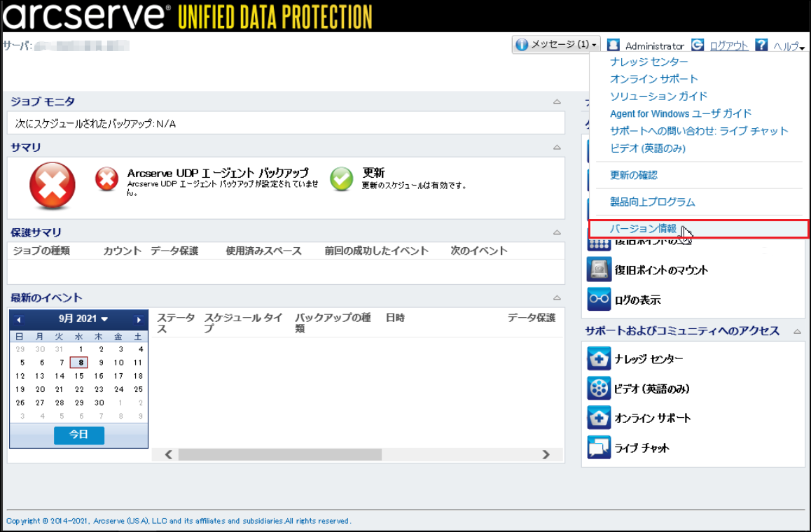Viewport: 811px width, 532px height.
Task: Click the Arcserve UDP agent backup error icon
Action: [106, 179]
